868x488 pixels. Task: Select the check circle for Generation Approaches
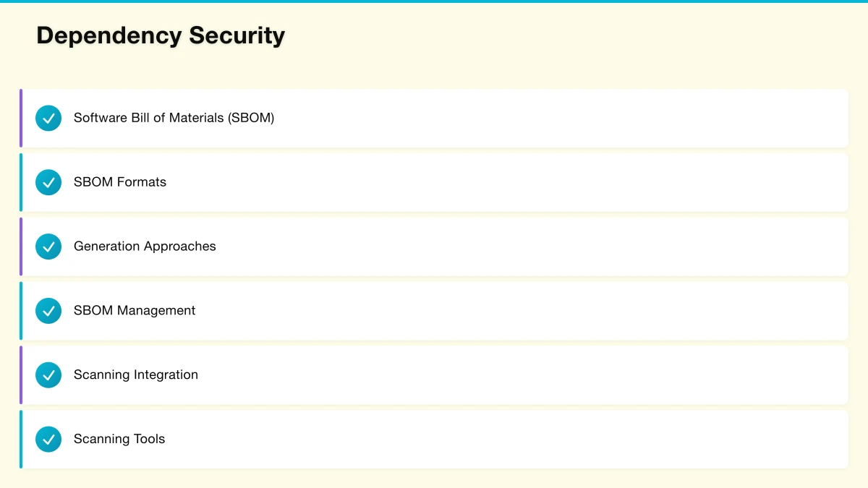[48, 247]
